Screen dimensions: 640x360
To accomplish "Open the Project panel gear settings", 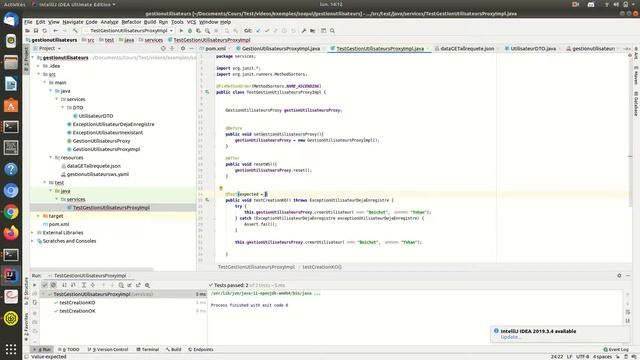I will tap(183, 49).
